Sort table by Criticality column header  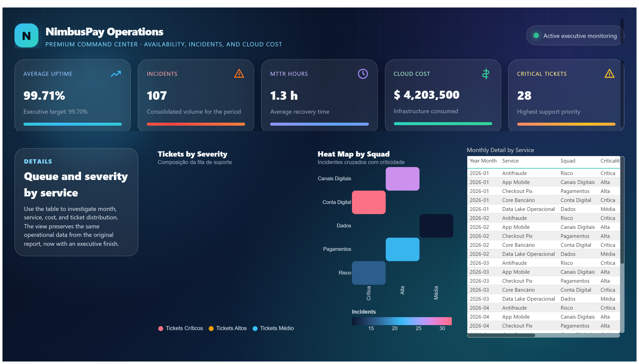click(610, 161)
